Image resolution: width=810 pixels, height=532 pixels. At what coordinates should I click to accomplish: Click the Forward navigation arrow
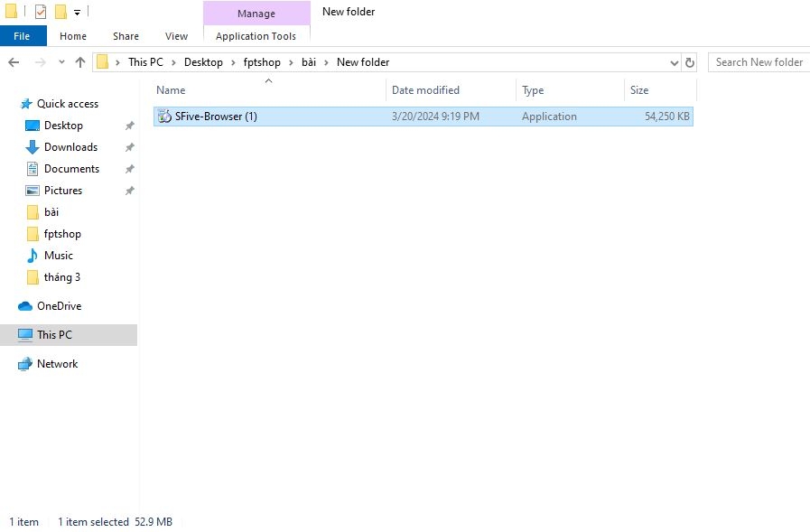[x=40, y=62]
